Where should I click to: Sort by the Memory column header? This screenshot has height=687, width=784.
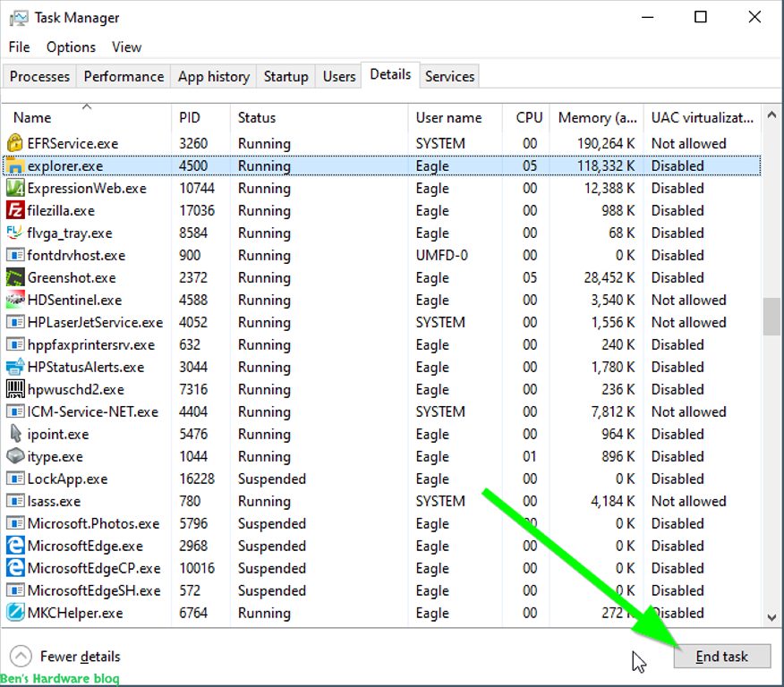click(x=596, y=117)
